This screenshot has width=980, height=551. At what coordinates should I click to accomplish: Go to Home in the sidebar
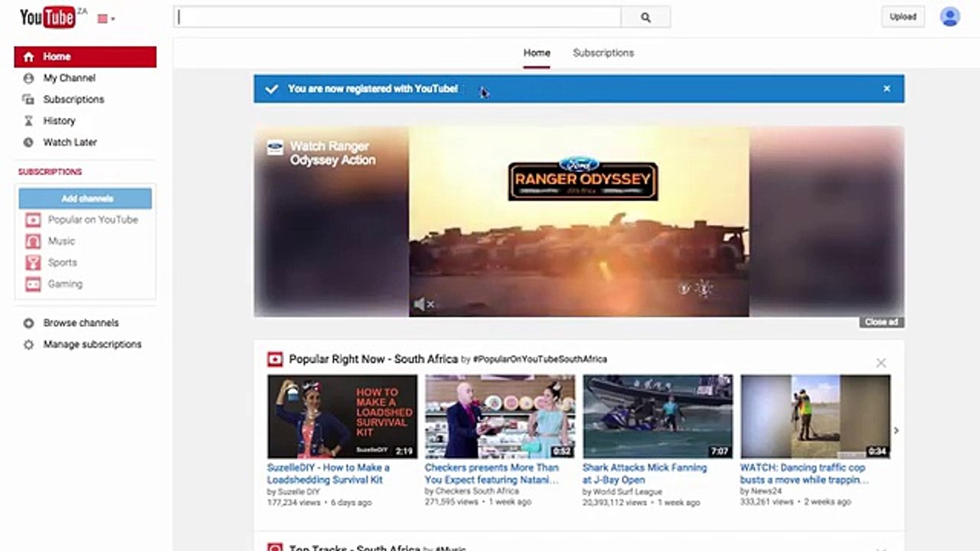click(85, 57)
